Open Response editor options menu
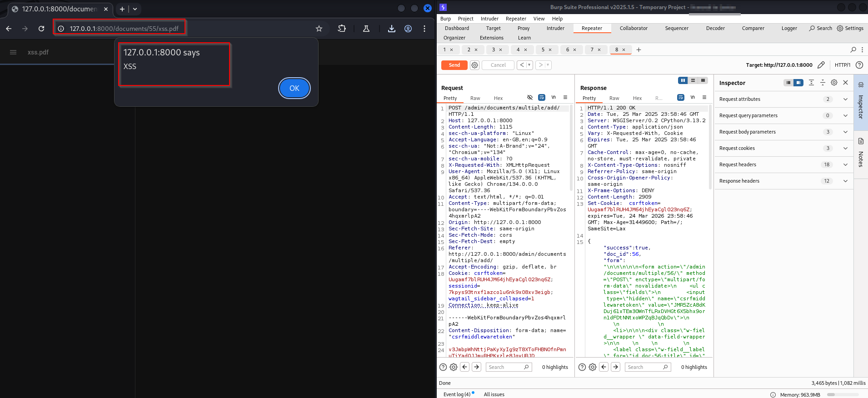This screenshot has width=868, height=398. 704,97
